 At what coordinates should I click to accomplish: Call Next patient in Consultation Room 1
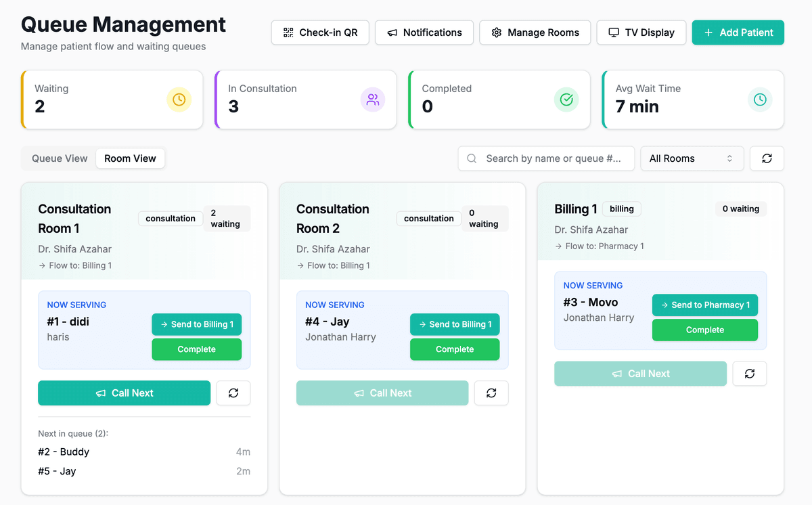pos(124,393)
